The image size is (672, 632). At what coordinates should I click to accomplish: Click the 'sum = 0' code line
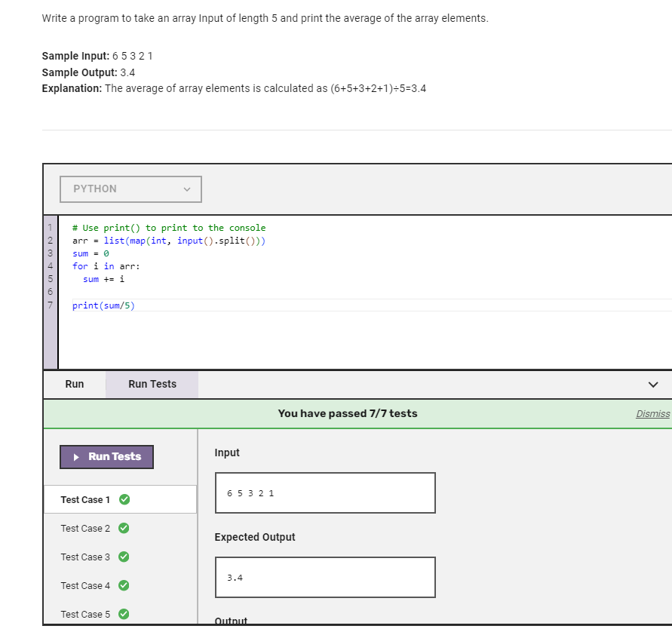tap(91, 253)
